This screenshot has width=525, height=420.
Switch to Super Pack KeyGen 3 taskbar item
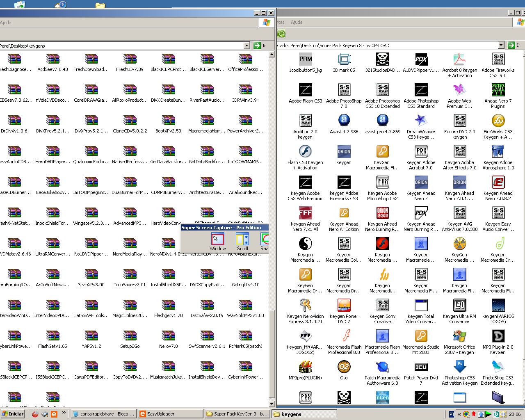point(237,414)
